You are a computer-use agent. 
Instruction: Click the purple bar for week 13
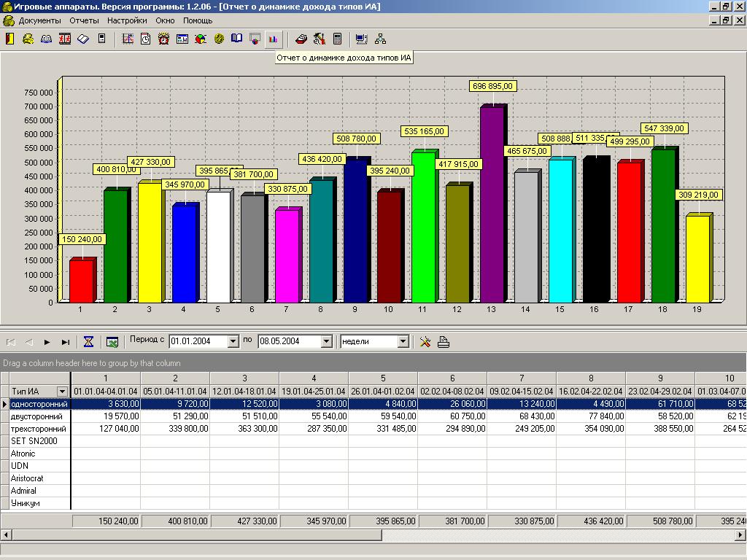click(492, 205)
